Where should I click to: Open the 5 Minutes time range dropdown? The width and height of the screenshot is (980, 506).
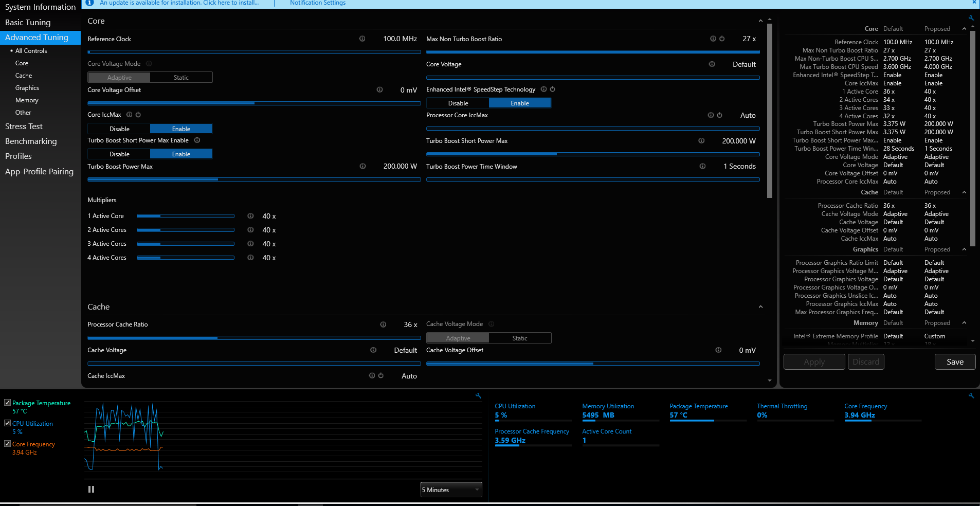point(450,490)
